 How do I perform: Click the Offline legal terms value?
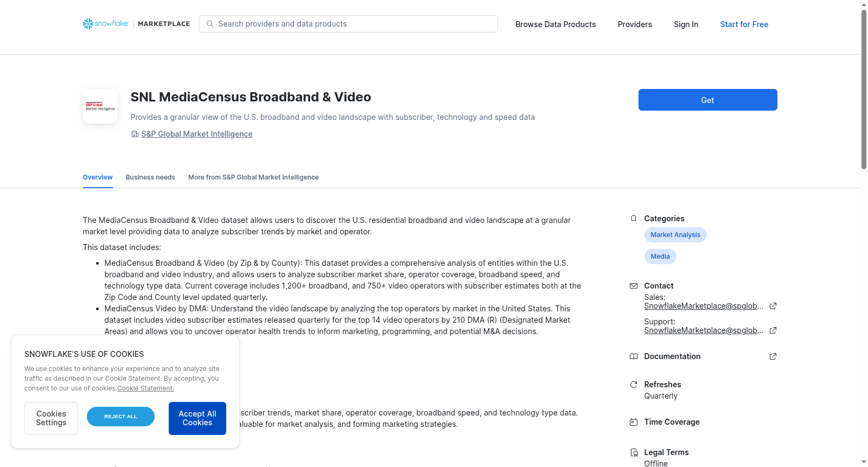click(656, 464)
